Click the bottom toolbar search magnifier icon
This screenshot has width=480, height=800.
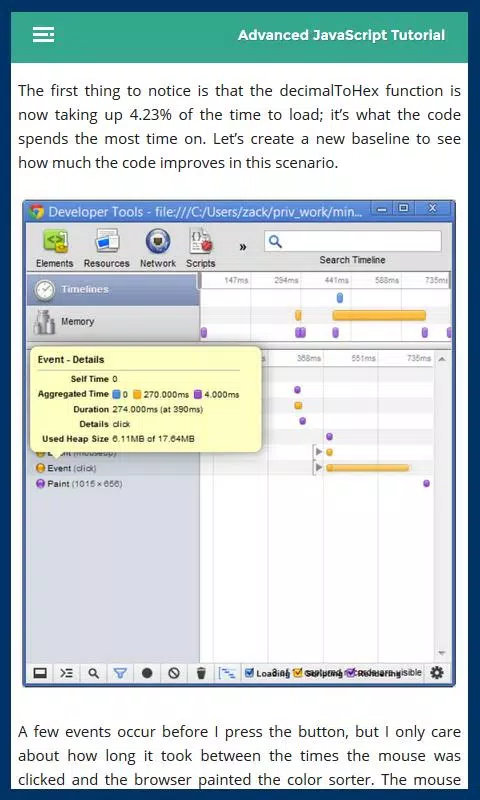[93, 673]
